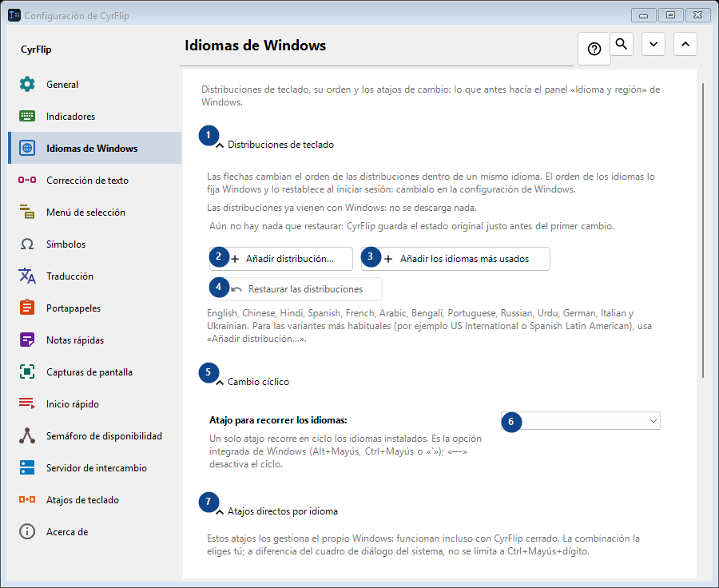Open help with the question mark icon
The width and height of the screenshot is (719, 588).
[x=594, y=49]
